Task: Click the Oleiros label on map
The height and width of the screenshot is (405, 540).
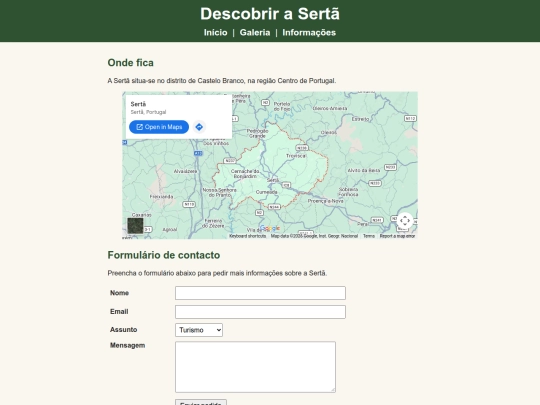Action: [x=329, y=132]
